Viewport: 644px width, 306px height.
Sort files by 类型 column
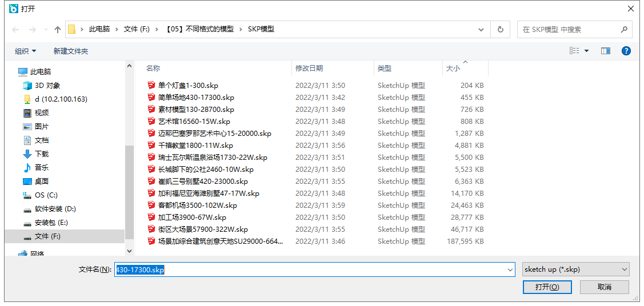385,69
